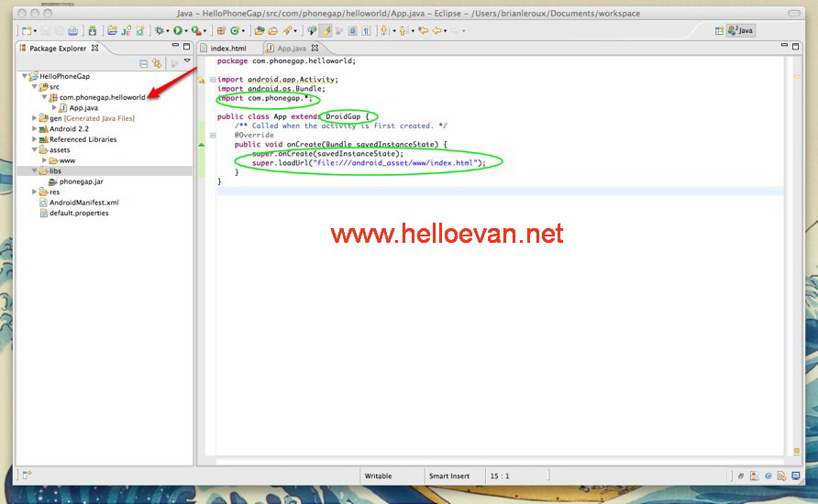Viewport: 818px width, 504px height.
Task: Click the New Android project icon
Action: [112, 31]
